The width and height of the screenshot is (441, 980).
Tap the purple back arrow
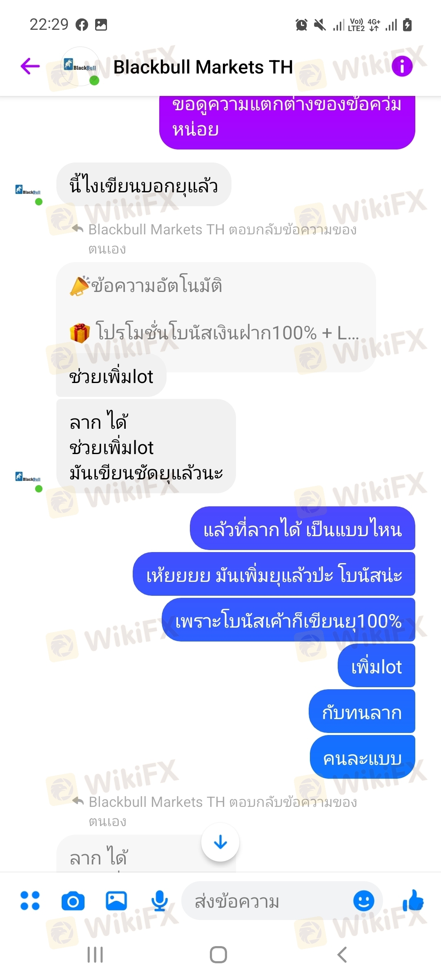coord(30,66)
